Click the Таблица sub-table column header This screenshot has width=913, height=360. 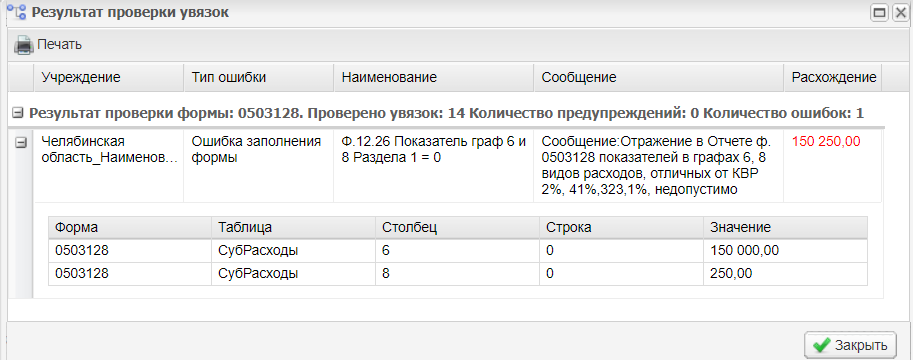click(x=293, y=228)
